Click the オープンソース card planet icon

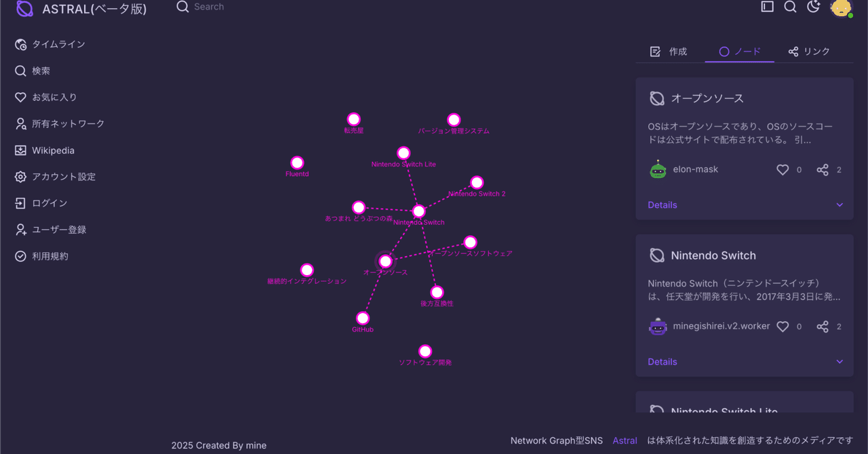[x=656, y=98]
